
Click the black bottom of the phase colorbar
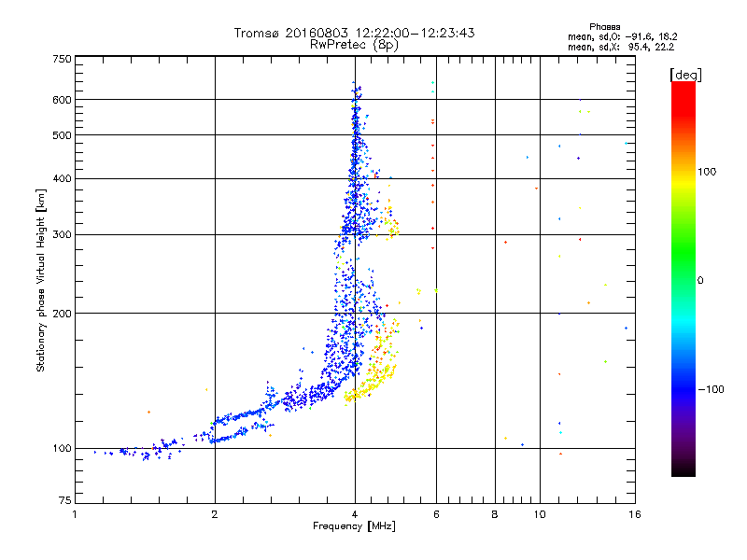(684, 469)
